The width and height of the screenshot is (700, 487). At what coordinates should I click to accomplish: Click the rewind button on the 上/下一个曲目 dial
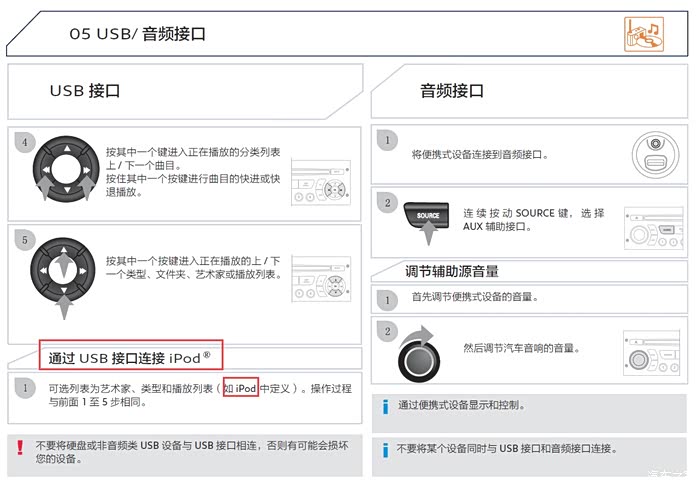46,170
